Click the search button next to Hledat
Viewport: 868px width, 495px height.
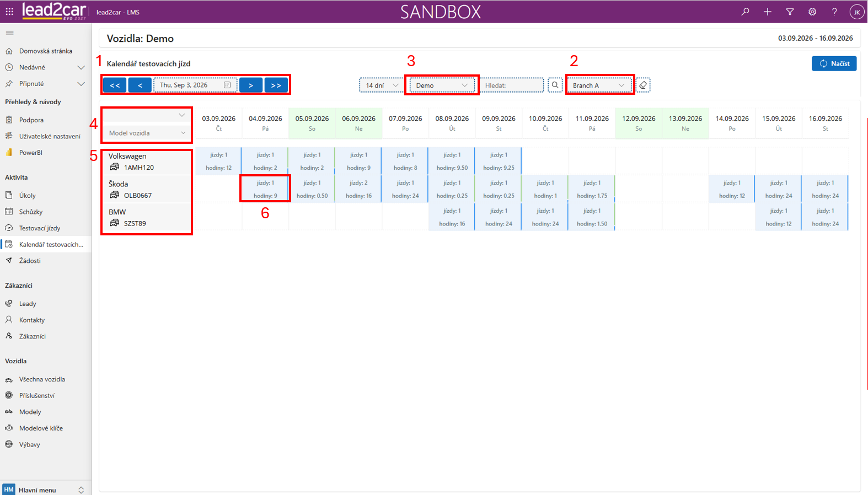pos(555,85)
